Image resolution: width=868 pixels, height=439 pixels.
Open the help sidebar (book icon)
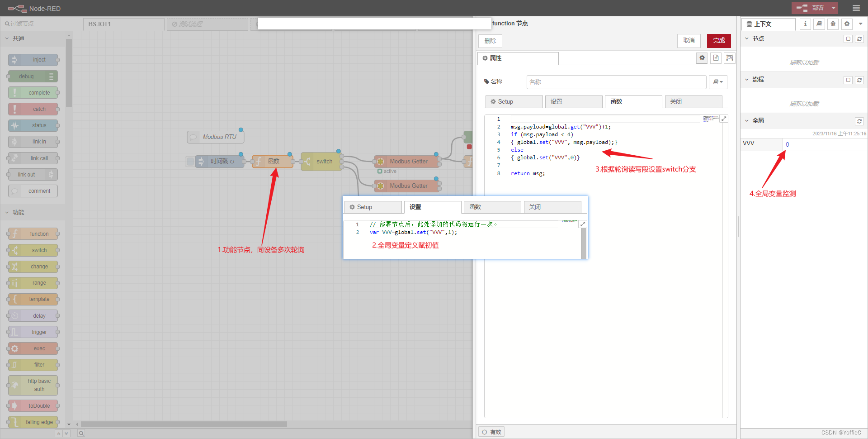click(819, 24)
